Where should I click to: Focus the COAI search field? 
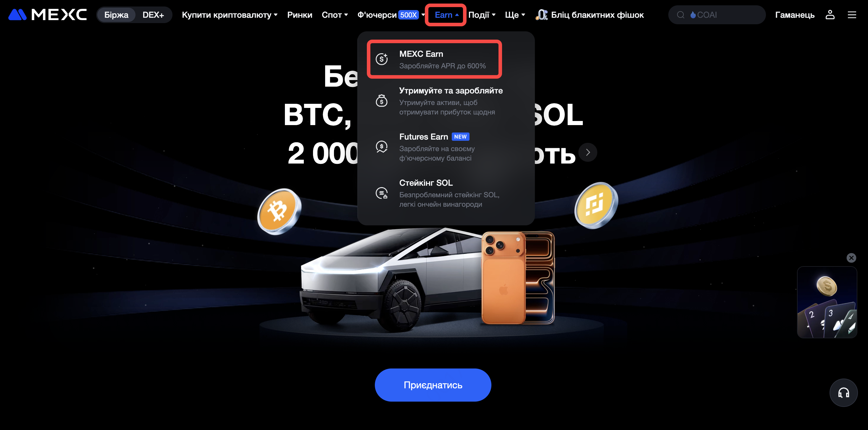pyautogui.click(x=717, y=15)
